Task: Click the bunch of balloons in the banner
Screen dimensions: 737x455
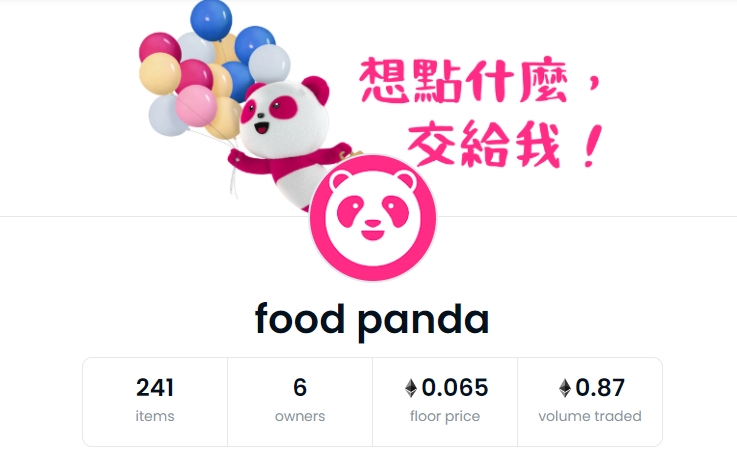Action: 214,71
